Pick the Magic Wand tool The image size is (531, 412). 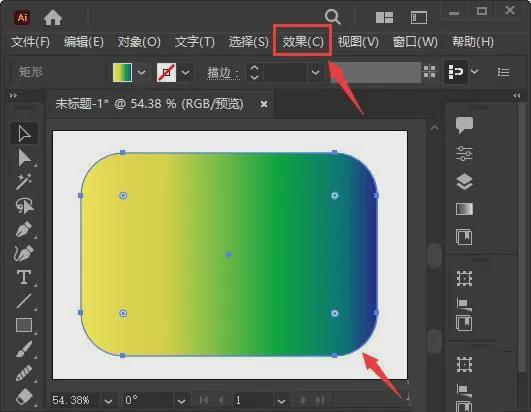24,181
